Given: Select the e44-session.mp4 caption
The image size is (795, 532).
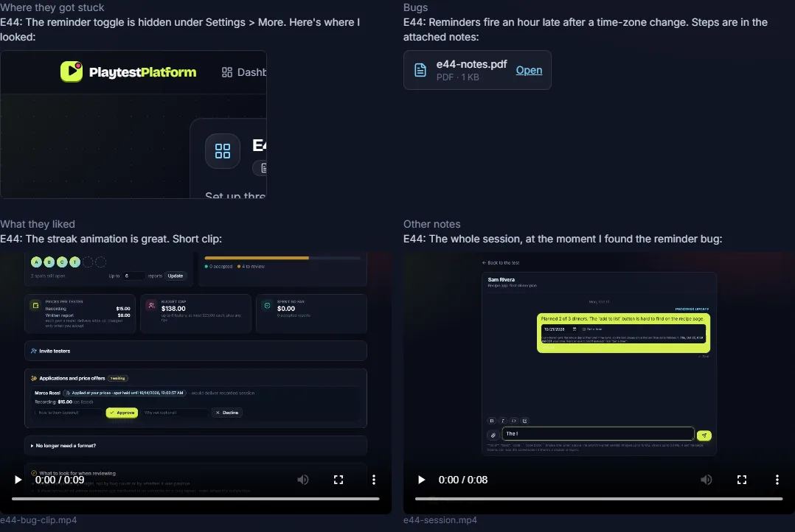Looking at the screenshot, I should click(x=440, y=519).
